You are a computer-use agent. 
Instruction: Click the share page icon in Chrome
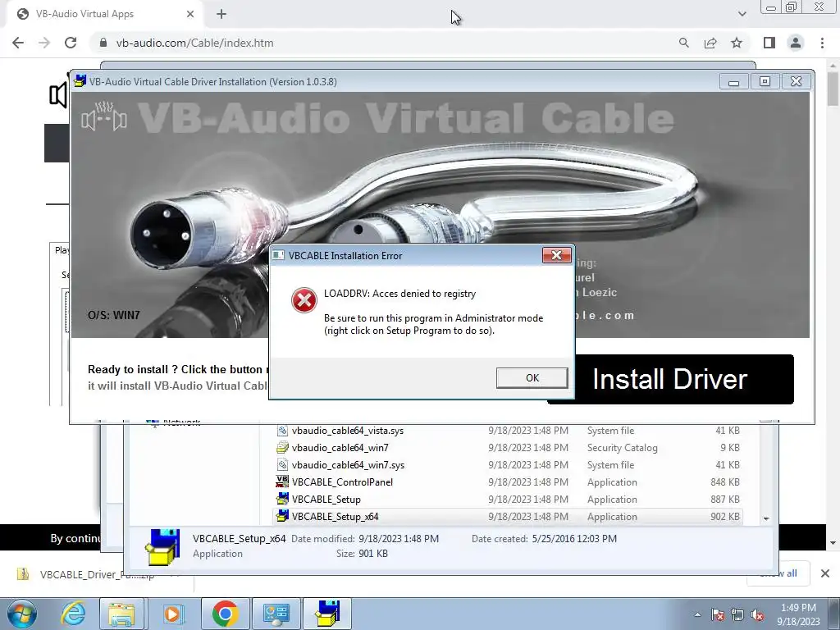click(x=710, y=43)
